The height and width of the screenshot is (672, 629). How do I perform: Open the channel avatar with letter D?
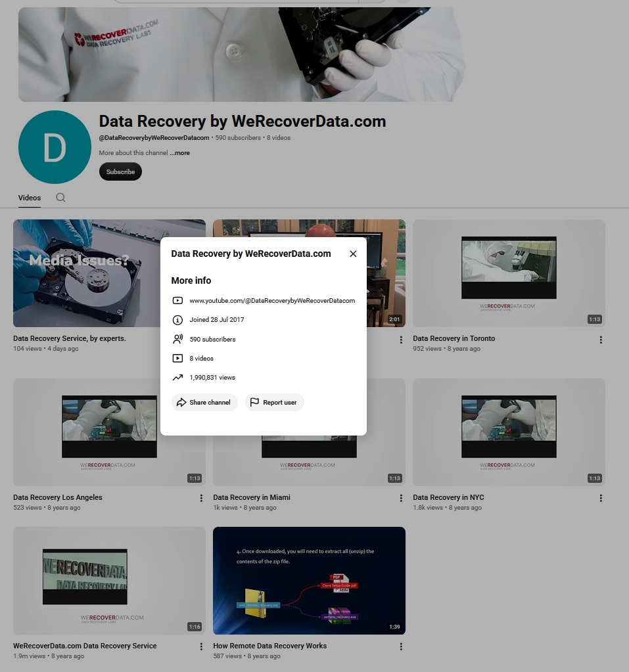point(55,147)
